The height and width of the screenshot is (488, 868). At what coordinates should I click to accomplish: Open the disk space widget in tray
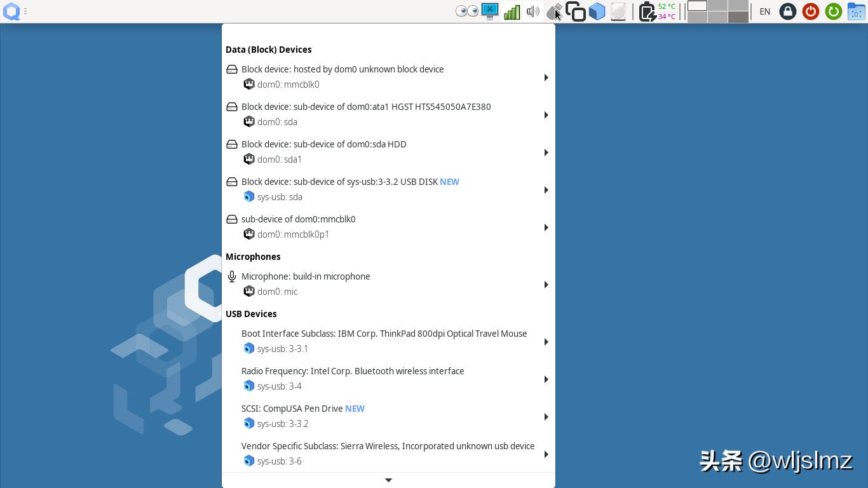pyautogui.click(x=618, y=11)
